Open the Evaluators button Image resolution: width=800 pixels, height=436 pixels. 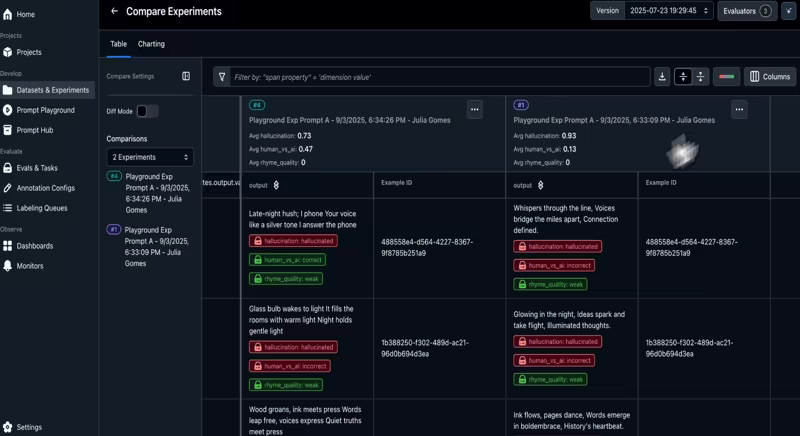pyautogui.click(x=747, y=11)
